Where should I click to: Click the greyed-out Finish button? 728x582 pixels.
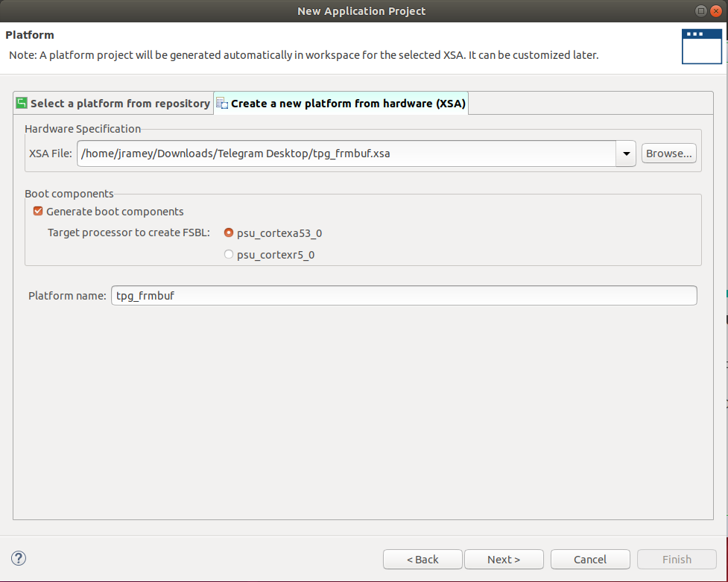coord(677,559)
